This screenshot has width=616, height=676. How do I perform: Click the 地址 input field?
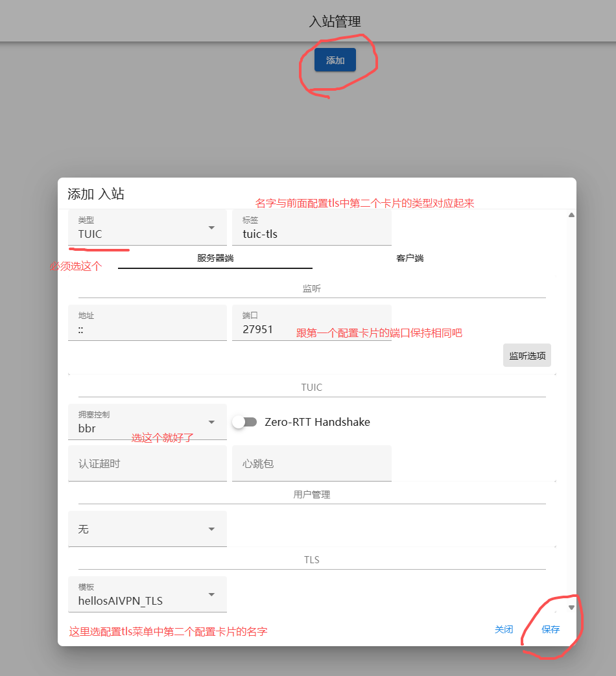click(147, 323)
